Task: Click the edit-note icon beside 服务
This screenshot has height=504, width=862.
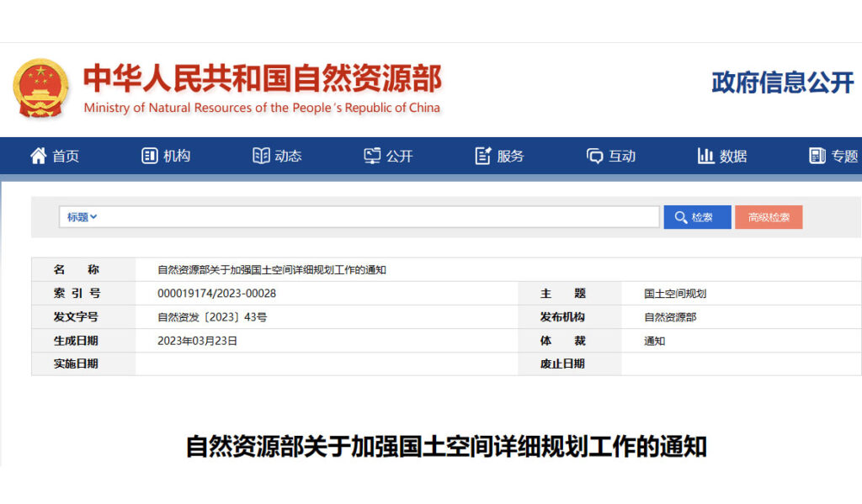Action: (x=482, y=157)
